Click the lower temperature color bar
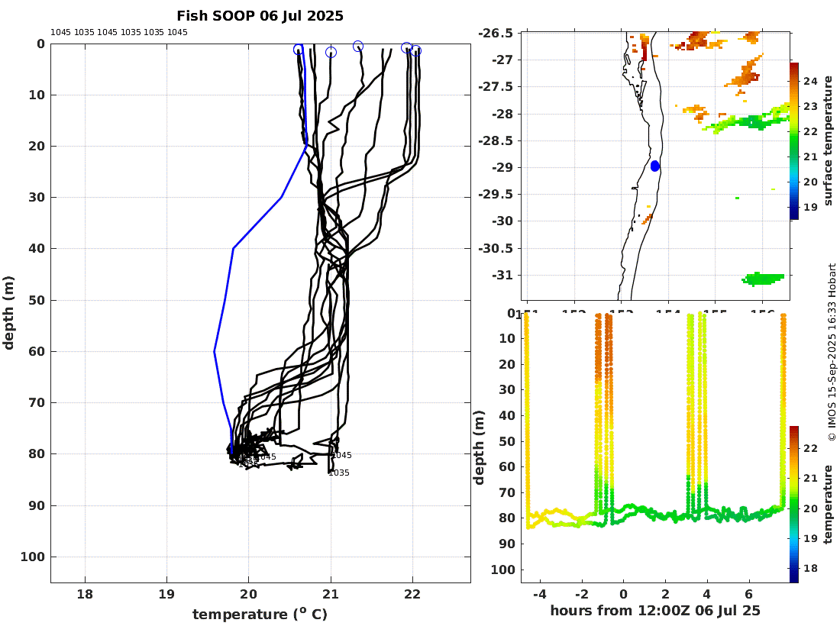This screenshot has height=626, width=840. coord(794,504)
